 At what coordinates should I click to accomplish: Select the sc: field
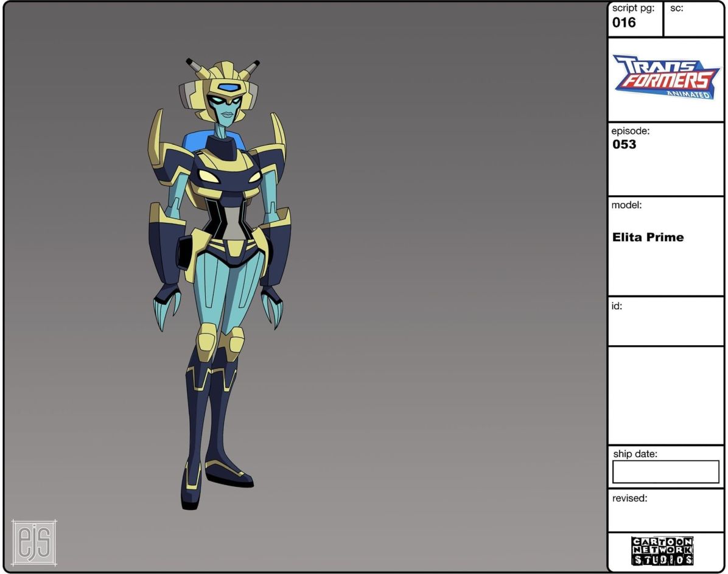coord(694,19)
